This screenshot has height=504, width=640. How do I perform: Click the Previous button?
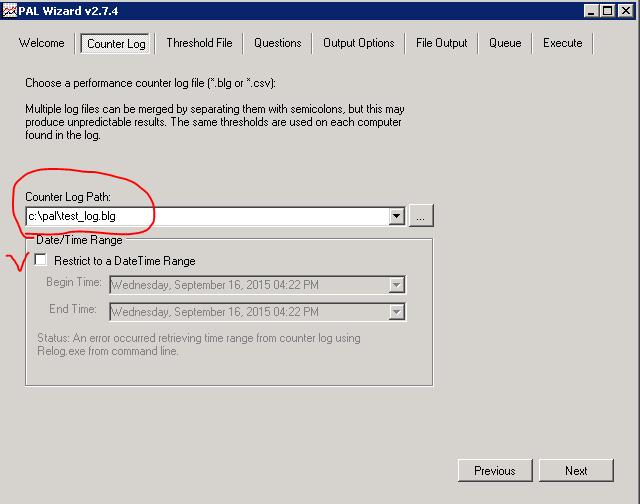click(x=495, y=471)
